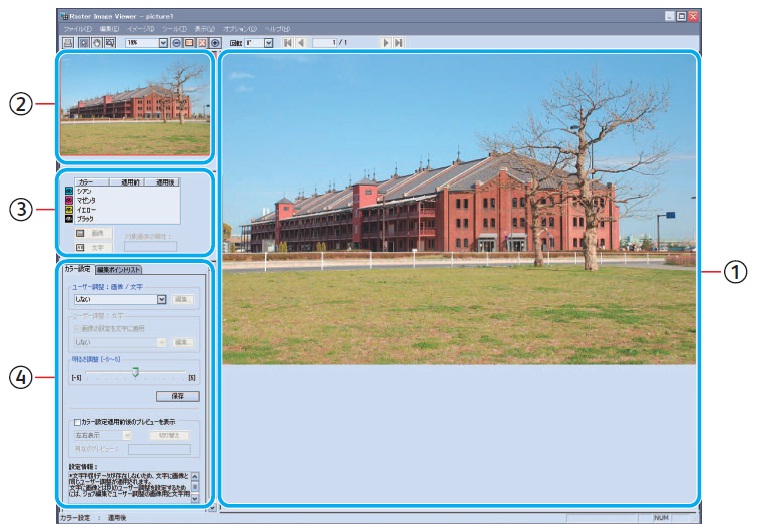Screen dimensions: 762x531
Task: Expand the user adjustment (ユーザー調整) dropdown
Action: (x=161, y=298)
